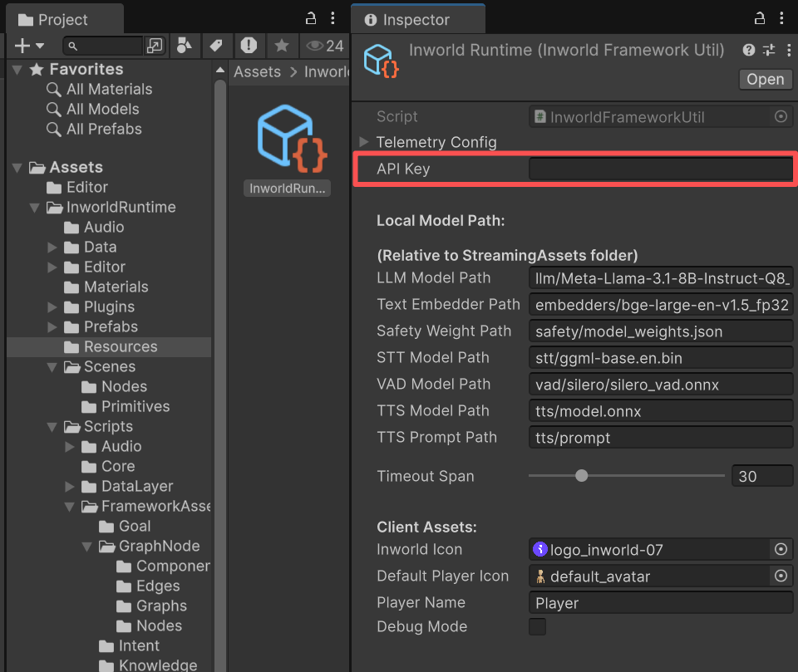Screen dimensions: 798x672
Task: Click the Open button in Inspector
Action: (x=766, y=80)
